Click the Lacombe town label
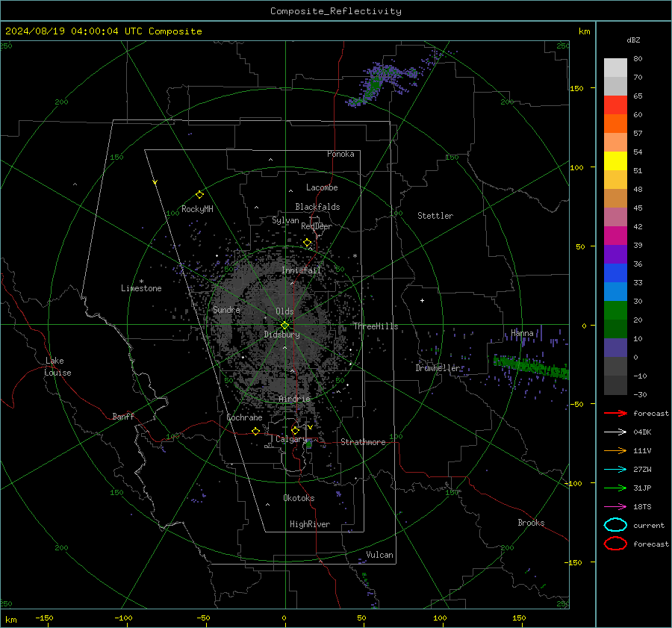The image size is (672, 628). (322, 187)
